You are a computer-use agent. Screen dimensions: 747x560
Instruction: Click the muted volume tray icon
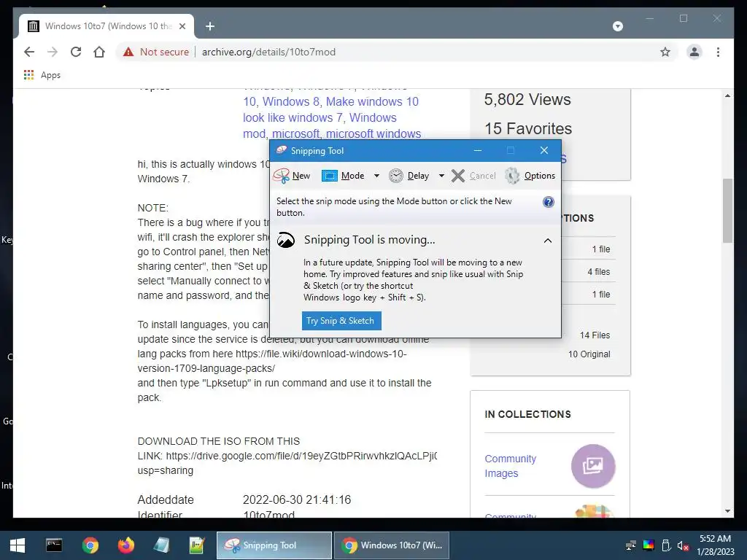point(683,545)
